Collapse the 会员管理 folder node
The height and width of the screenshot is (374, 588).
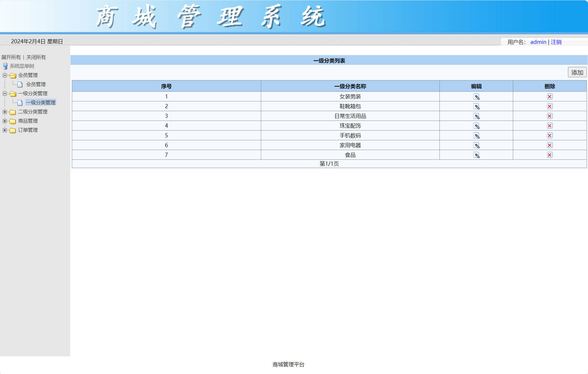5,75
